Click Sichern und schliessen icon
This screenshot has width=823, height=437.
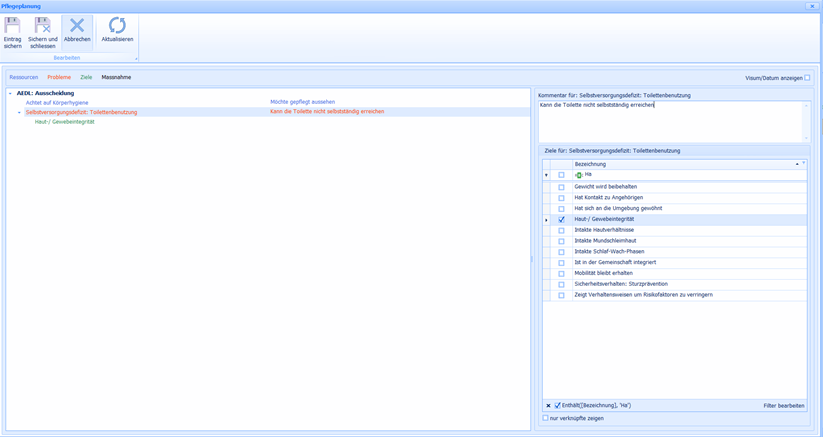[x=43, y=27]
